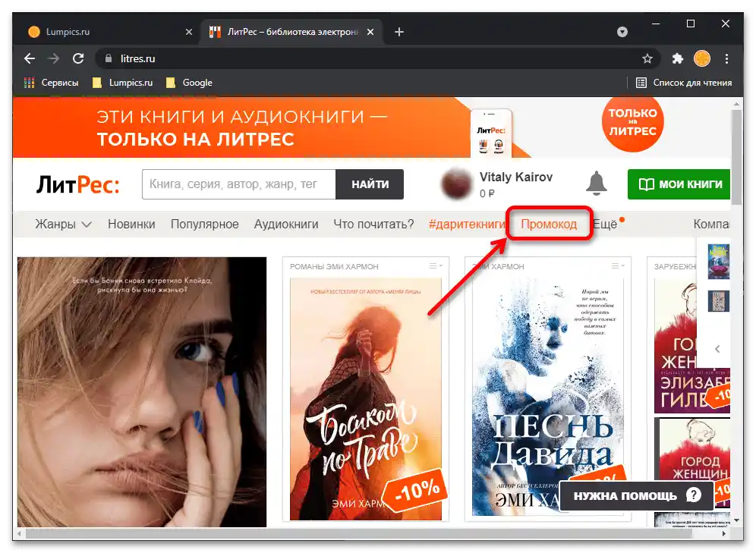Viewport: 756px width, 553px height.
Task: Open the #даритекниги link
Action: (467, 225)
